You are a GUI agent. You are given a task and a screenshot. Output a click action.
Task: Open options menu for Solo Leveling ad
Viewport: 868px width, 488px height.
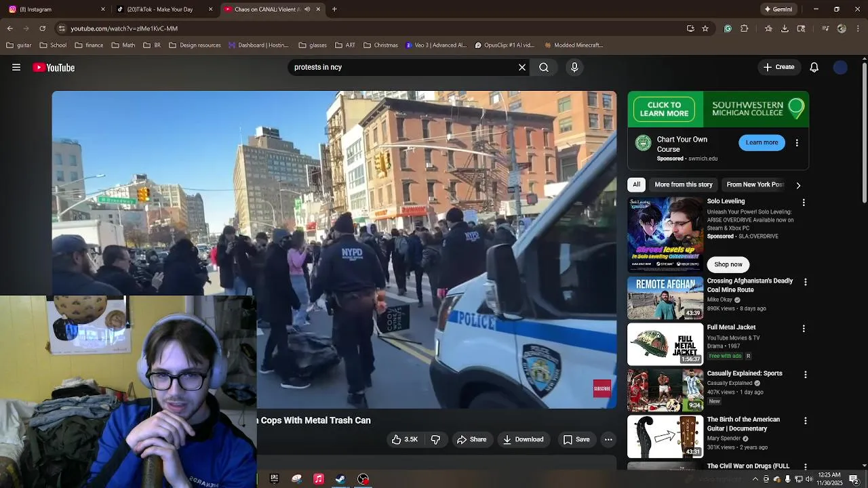click(x=804, y=202)
